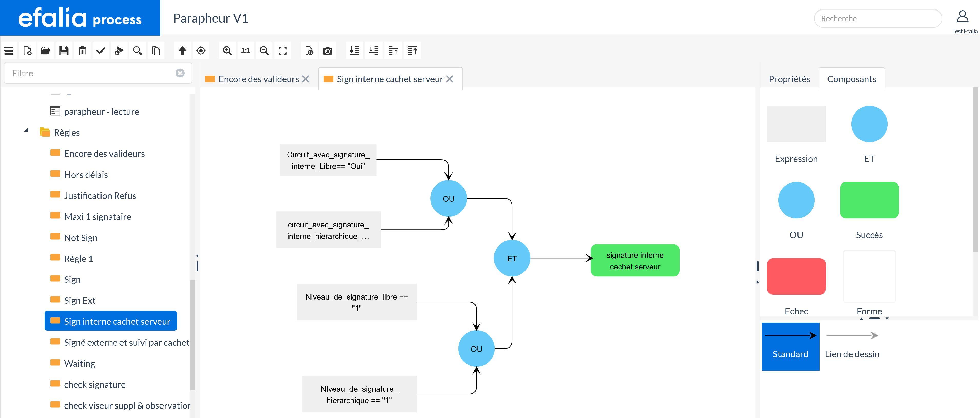980x418 pixels.
Task: Zoom in on the diagram canvas
Action: 227,50
